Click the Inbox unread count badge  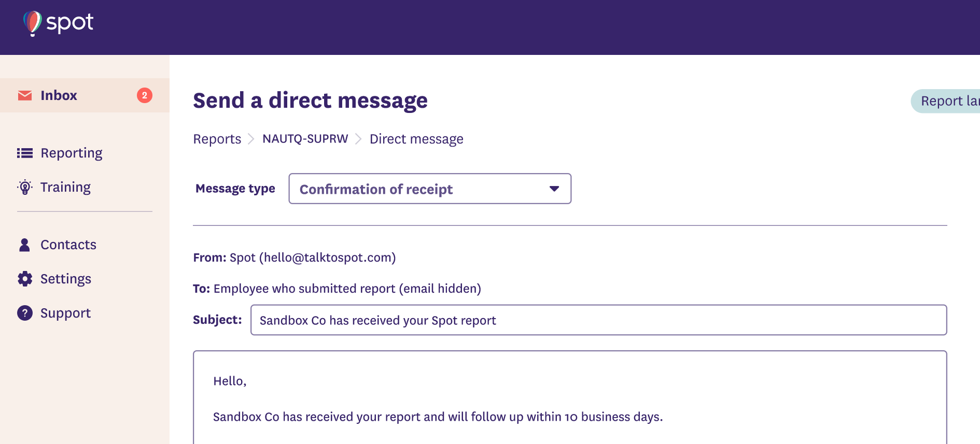(x=144, y=95)
